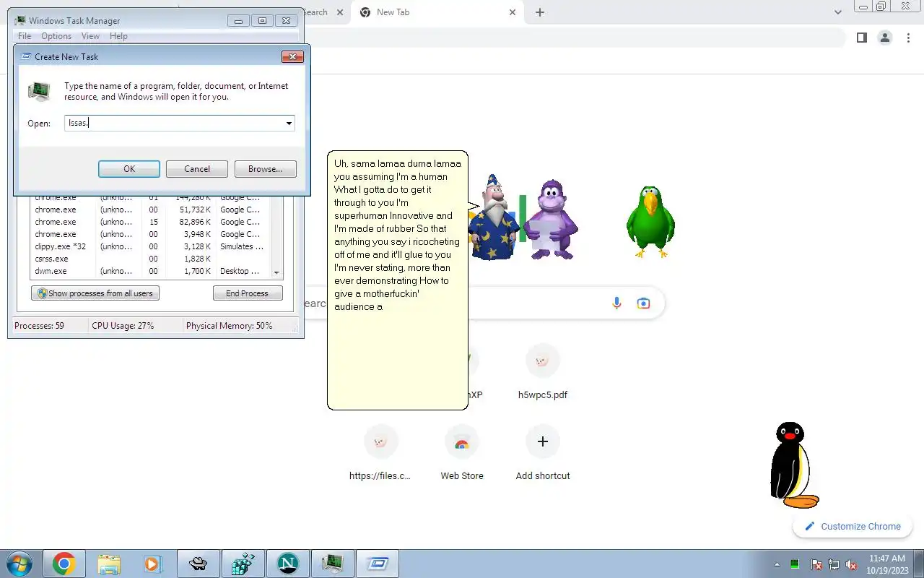Expand the Open combo box dropdown arrow
The image size is (924, 578).
point(289,124)
